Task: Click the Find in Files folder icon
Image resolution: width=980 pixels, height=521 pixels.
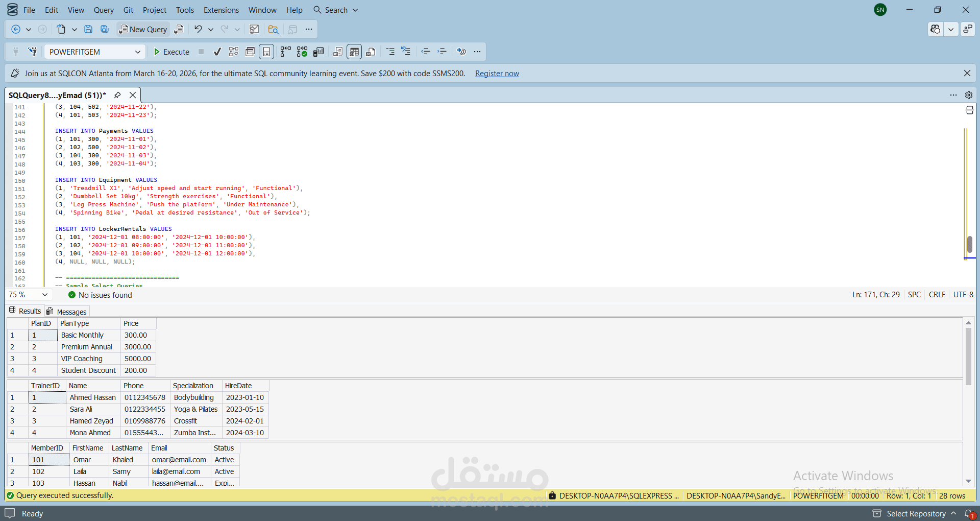Action: [x=273, y=29]
